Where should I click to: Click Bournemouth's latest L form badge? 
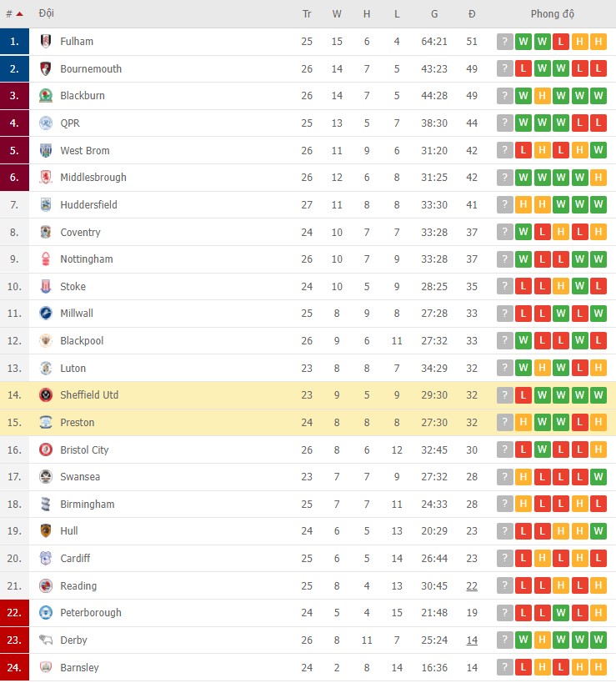pos(598,68)
